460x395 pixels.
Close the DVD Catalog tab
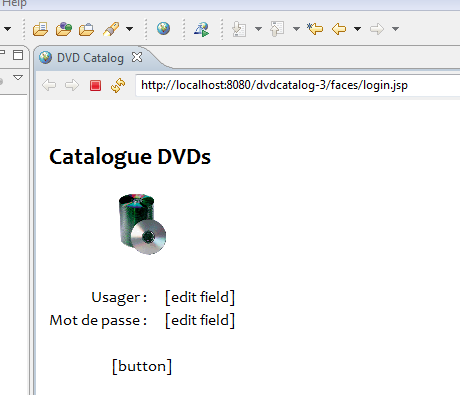pyautogui.click(x=137, y=57)
